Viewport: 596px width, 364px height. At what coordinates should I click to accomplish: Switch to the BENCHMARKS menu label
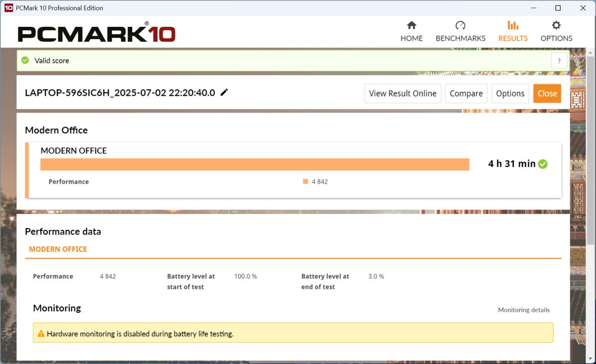pos(460,38)
